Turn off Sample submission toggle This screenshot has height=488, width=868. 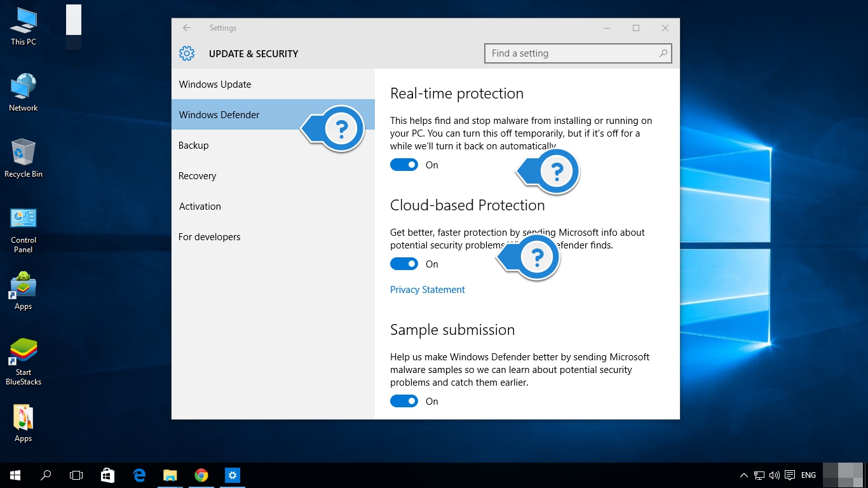(404, 402)
